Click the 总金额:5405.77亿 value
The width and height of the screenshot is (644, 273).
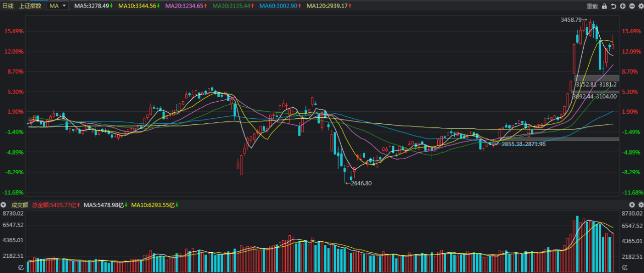click(56, 205)
